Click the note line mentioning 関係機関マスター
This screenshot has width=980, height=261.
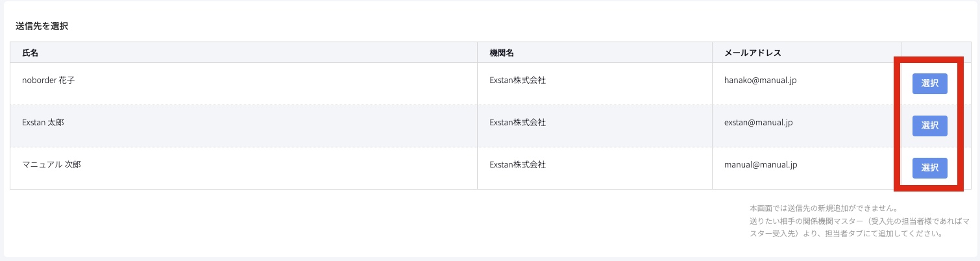click(x=859, y=221)
